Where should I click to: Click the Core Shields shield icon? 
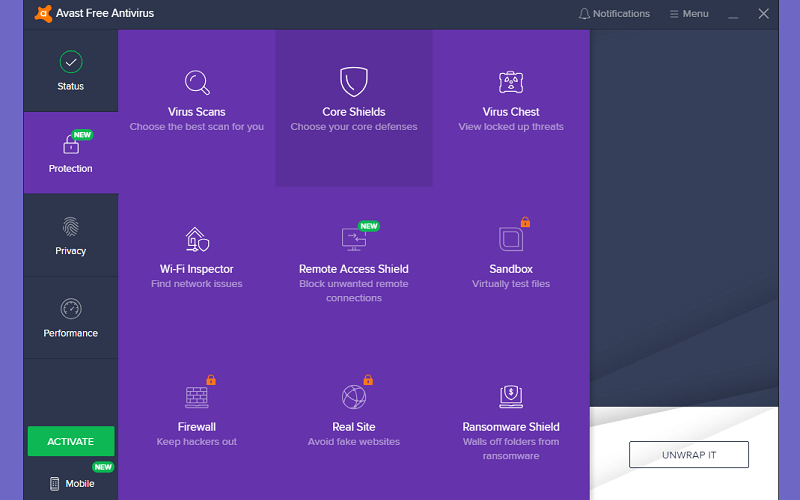click(354, 82)
